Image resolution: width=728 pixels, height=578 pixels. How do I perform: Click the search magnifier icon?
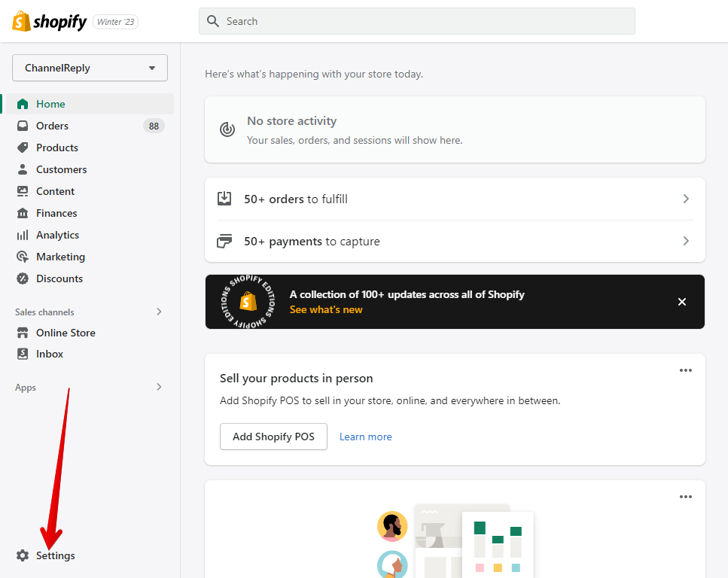pos(212,21)
